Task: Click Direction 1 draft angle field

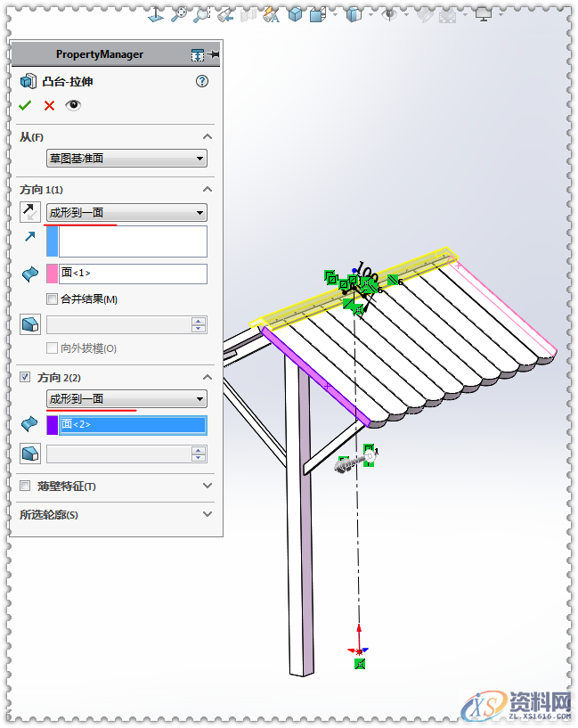Action: (x=118, y=325)
